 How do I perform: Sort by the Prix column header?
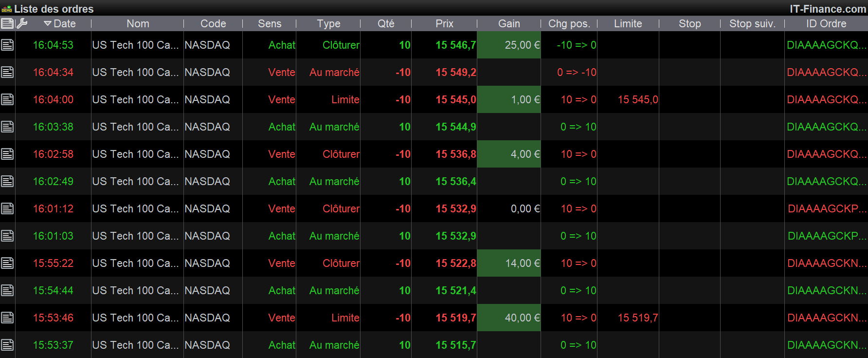coord(444,23)
